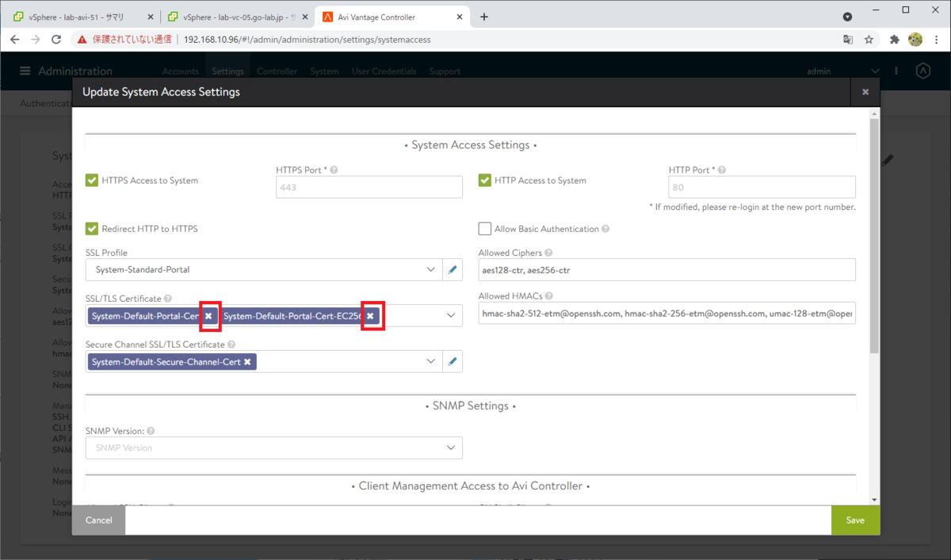
Task: Click the HTTP Port input field
Action: point(762,187)
